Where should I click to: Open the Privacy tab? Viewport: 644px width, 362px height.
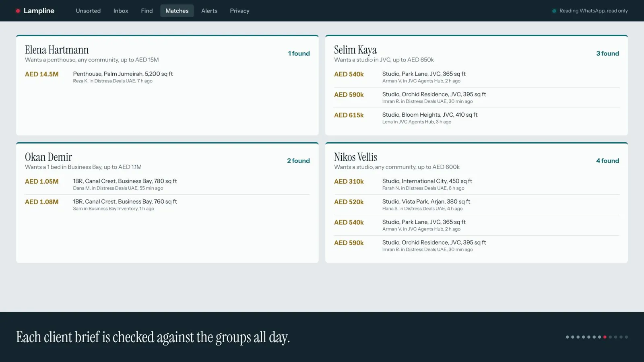(239, 11)
